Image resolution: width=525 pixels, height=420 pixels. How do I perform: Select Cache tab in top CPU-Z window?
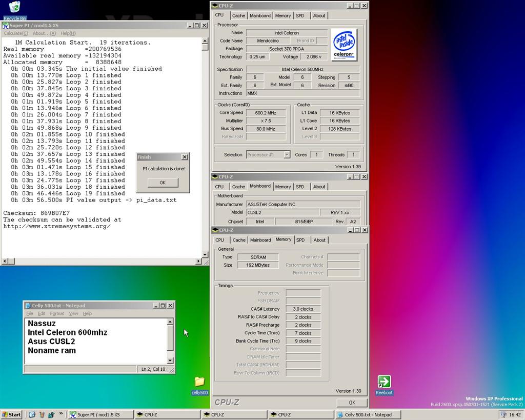[x=238, y=16]
